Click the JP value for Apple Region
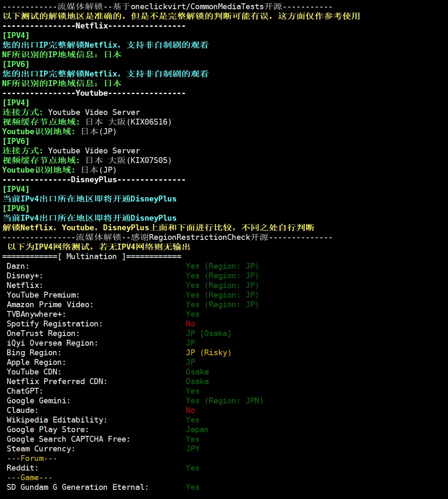 coord(190,362)
